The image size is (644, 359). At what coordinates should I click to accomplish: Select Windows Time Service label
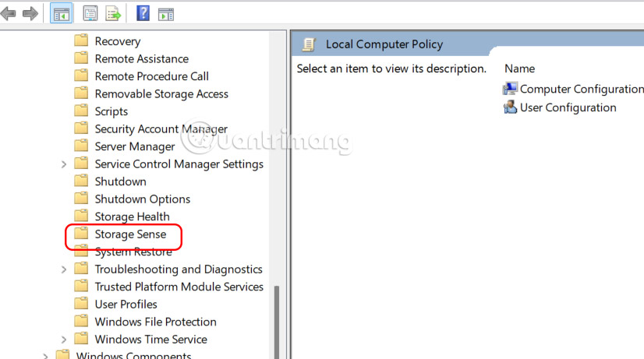tap(151, 340)
